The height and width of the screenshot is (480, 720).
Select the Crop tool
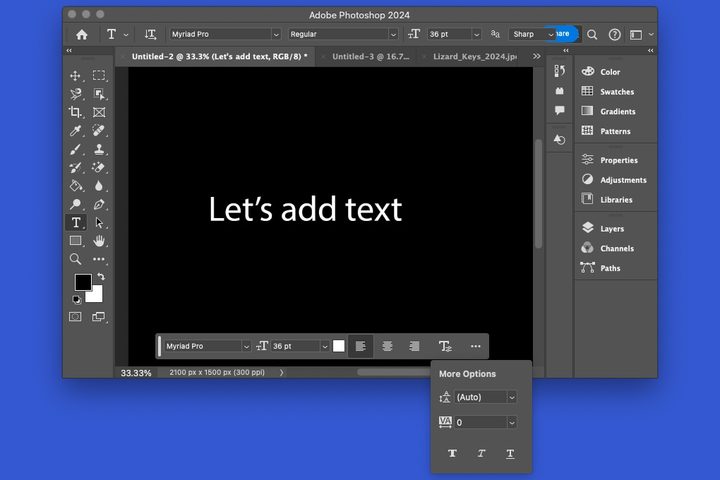tap(75, 112)
